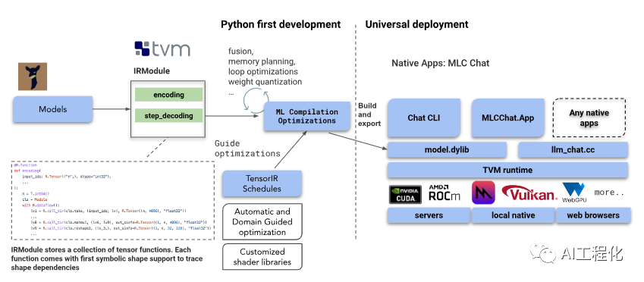Select the Chat CLI box
Screen dimensions: 644x282
424,117
